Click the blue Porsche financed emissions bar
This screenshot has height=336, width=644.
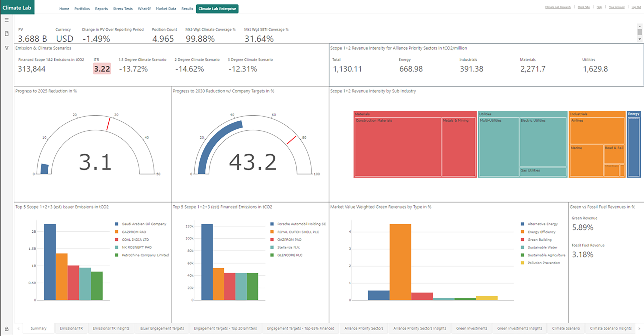pos(207,262)
